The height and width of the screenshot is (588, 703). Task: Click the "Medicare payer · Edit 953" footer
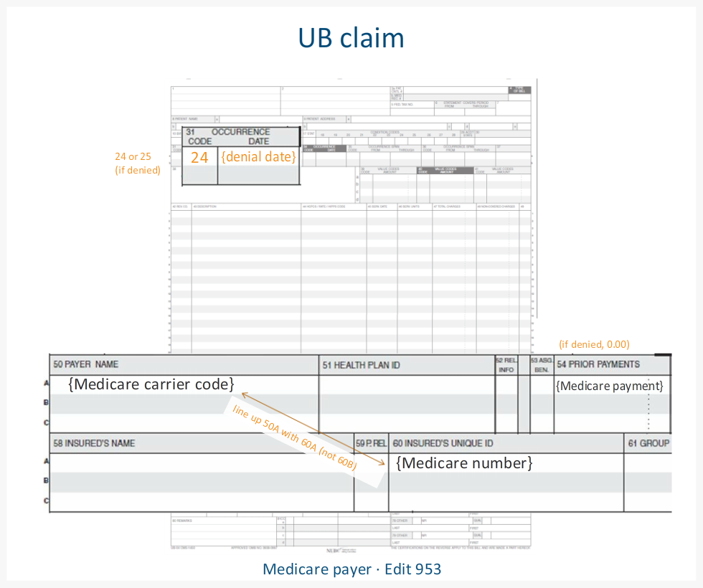(351, 569)
